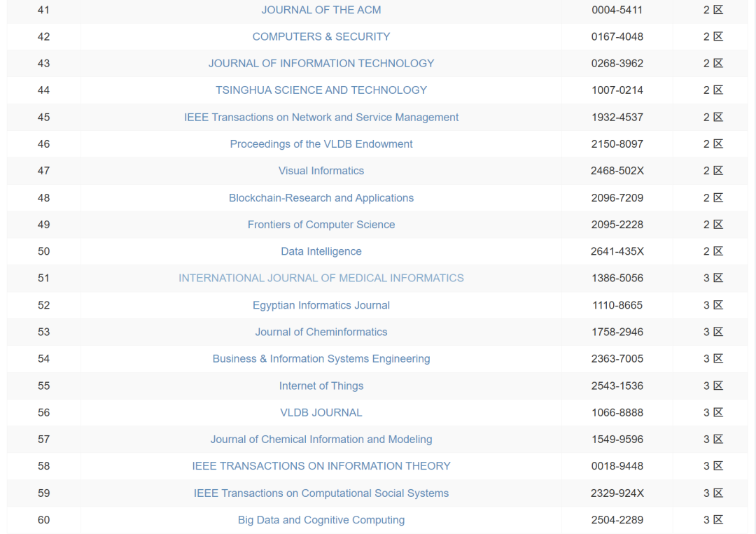Click the 3区 rank for Egyptian Informatics Journal
This screenshot has height=534, width=756.
coord(713,305)
